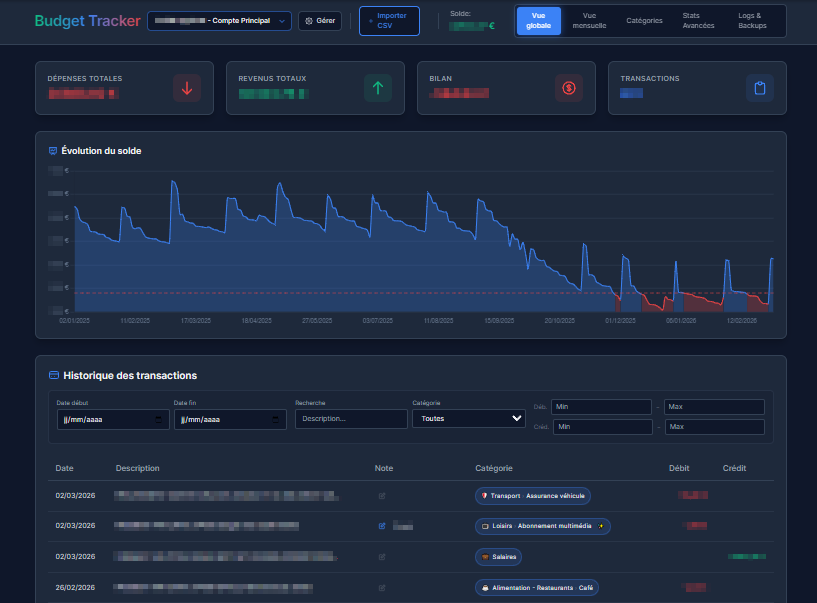Screen dimensions: 817x603
Task: Click the Débit Min amount field
Action: coord(600,407)
